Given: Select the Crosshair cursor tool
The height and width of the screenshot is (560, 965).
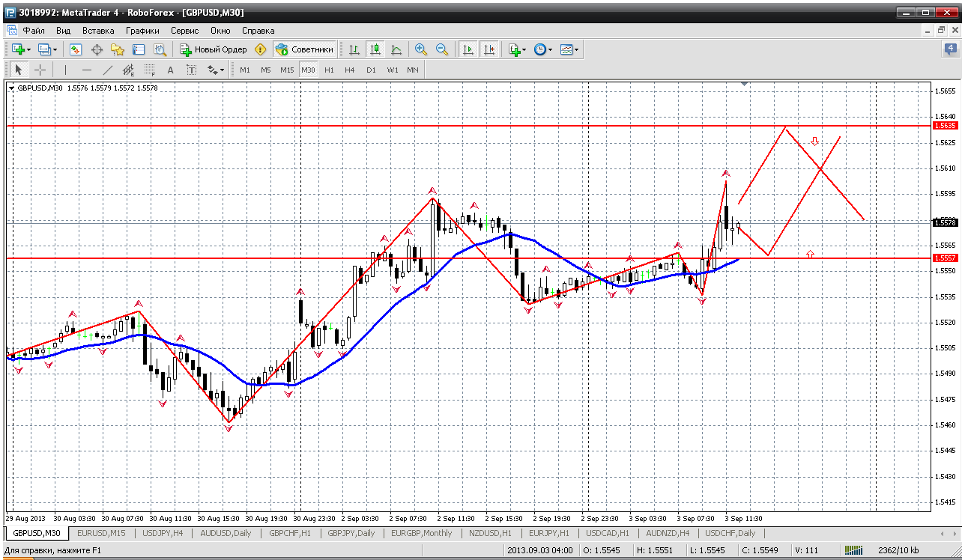Looking at the screenshot, I should 40,70.
